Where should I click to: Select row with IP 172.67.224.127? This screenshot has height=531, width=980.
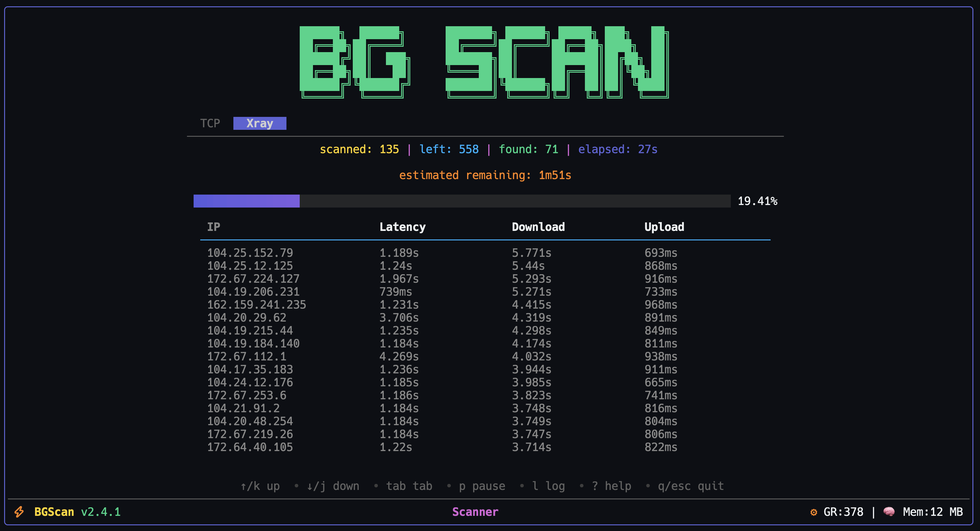485,278
